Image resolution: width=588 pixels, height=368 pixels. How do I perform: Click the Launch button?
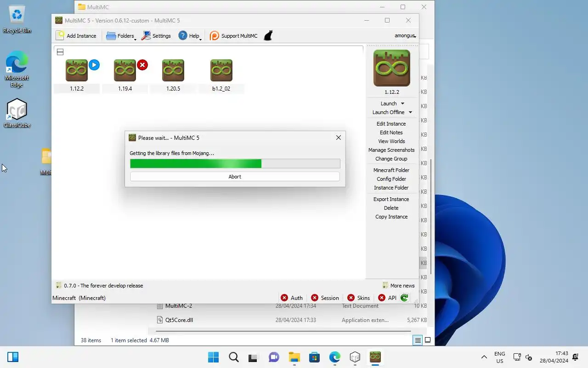pyautogui.click(x=389, y=103)
